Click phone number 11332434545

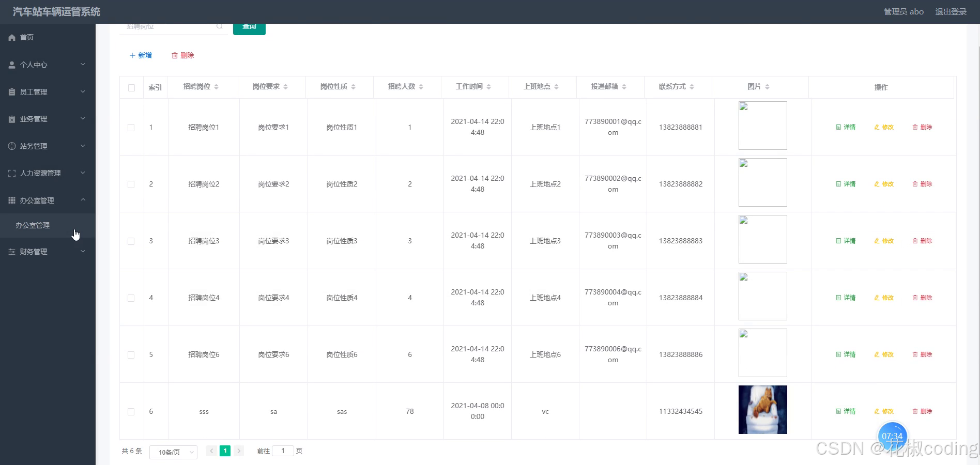click(681, 411)
